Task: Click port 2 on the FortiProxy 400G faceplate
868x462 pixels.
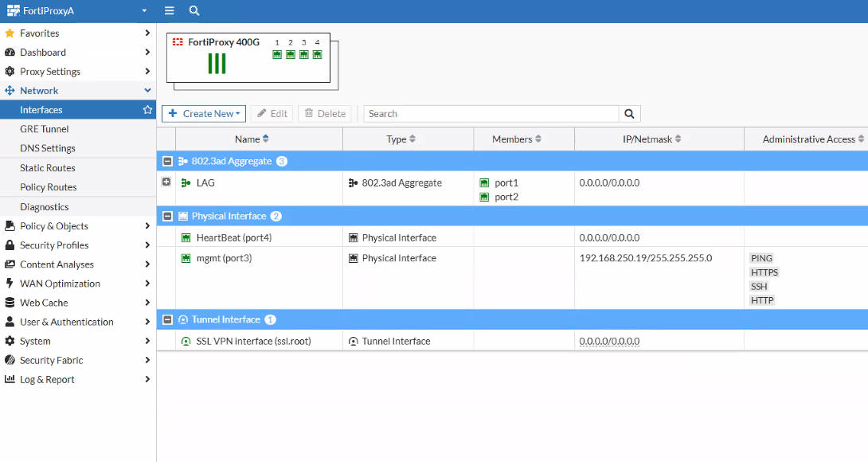Action: pyautogui.click(x=291, y=54)
